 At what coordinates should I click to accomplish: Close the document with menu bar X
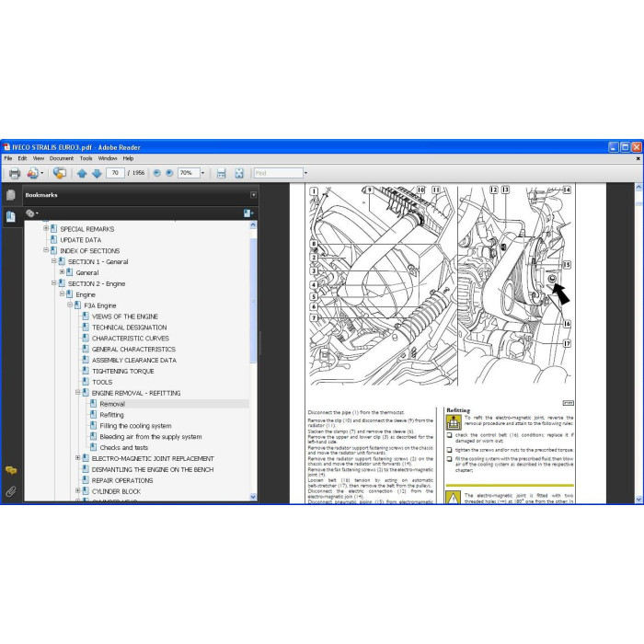638,158
